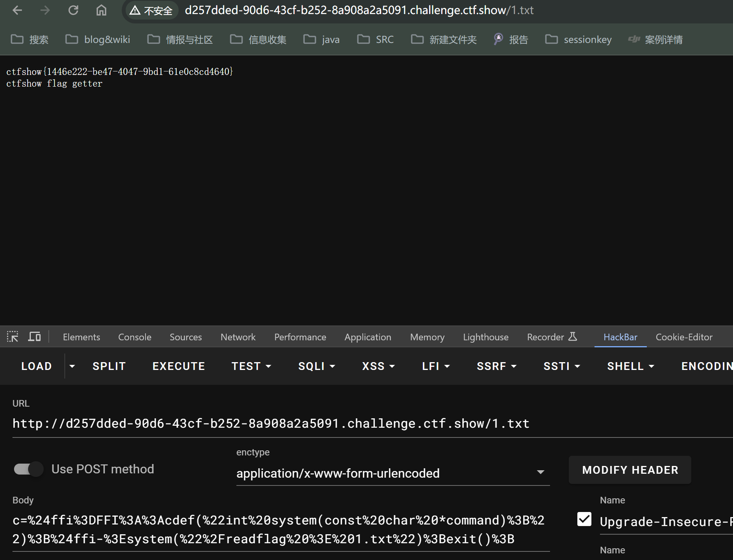
Task: Open the SSRF dropdown menu
Action: point(497,366)
